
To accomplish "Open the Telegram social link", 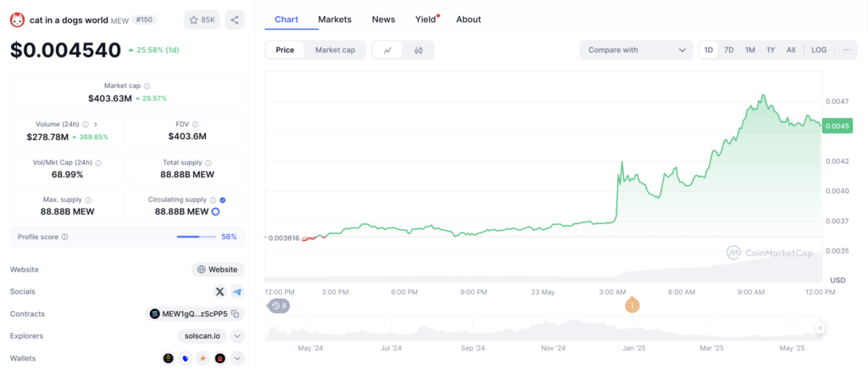I will tap(237, 292).
